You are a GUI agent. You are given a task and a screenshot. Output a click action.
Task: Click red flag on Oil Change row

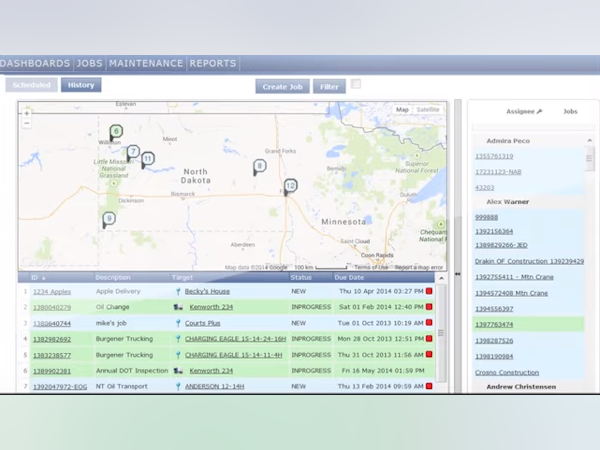tap(429, 307)
